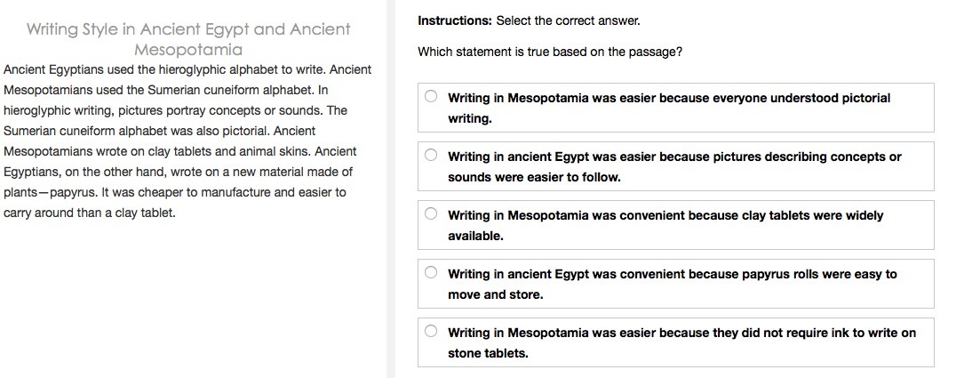
Task: Click answer text ending 'stone tablets.'
Action: (x=681, y=343)
